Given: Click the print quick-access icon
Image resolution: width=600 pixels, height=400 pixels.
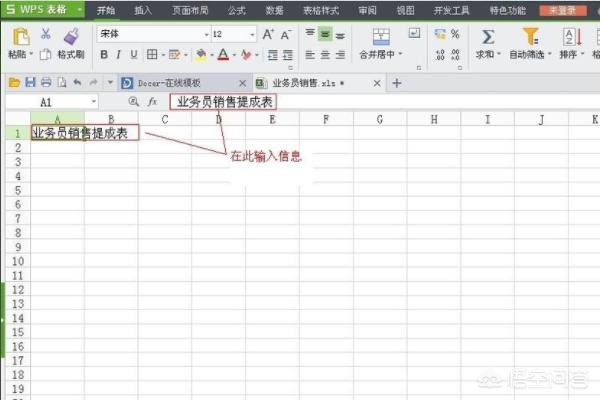Looking at the screenshot, I should click(46, 82).
